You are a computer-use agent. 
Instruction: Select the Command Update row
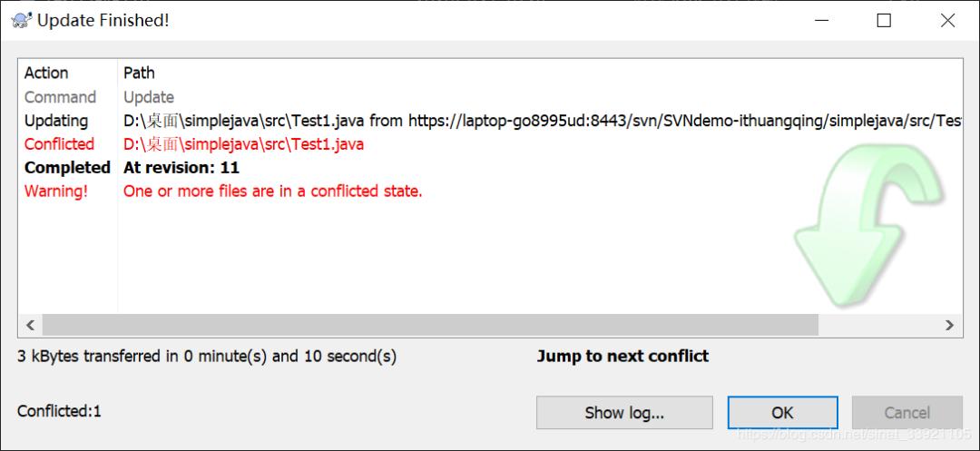click(x=149, y=97)
